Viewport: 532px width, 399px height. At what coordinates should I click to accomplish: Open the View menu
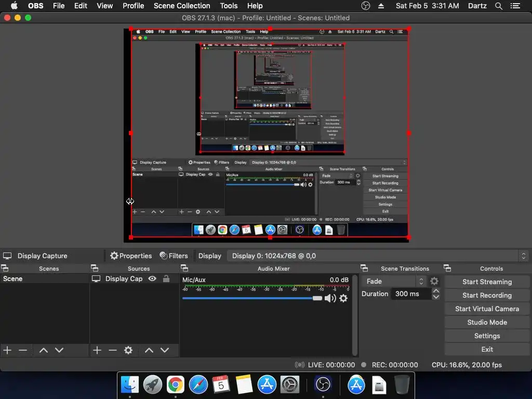click(x=104, y=6)
